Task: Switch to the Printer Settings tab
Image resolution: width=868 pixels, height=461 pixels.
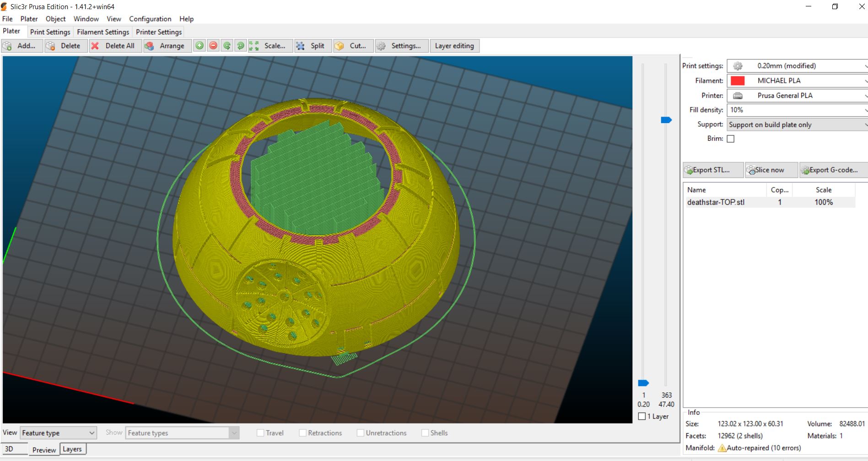Action: (159, 32)
